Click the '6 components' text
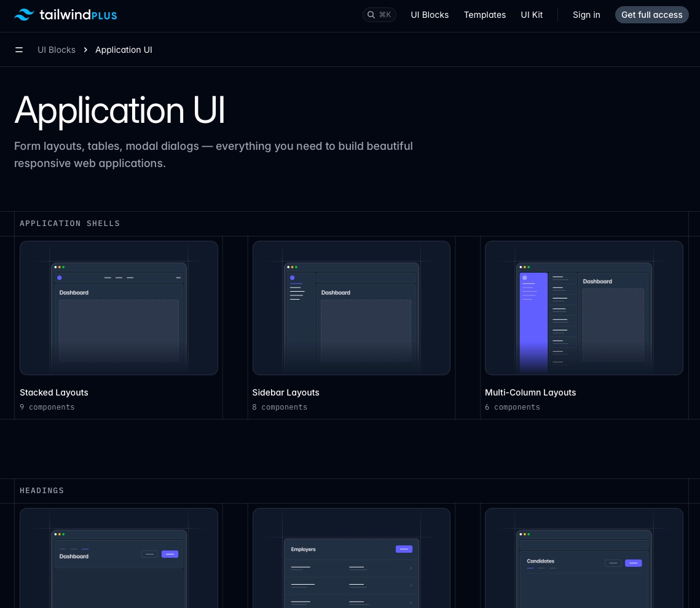 coord(513,407)
